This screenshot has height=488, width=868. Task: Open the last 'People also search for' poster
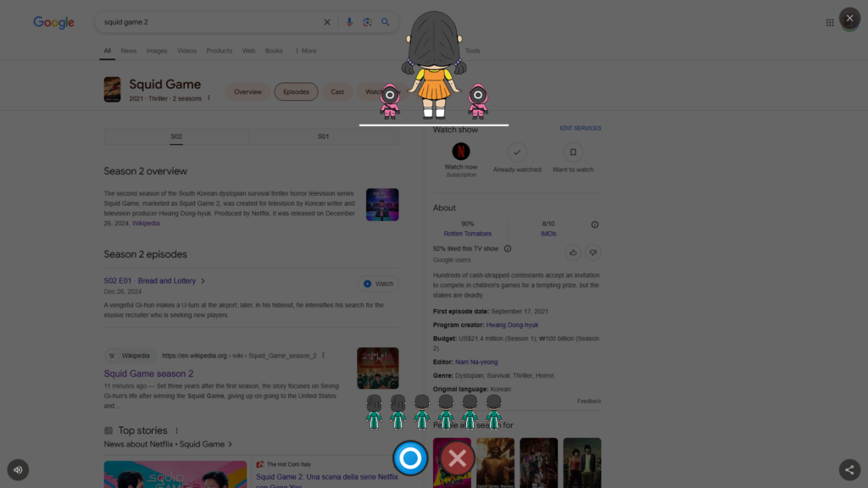coord(581,463)
